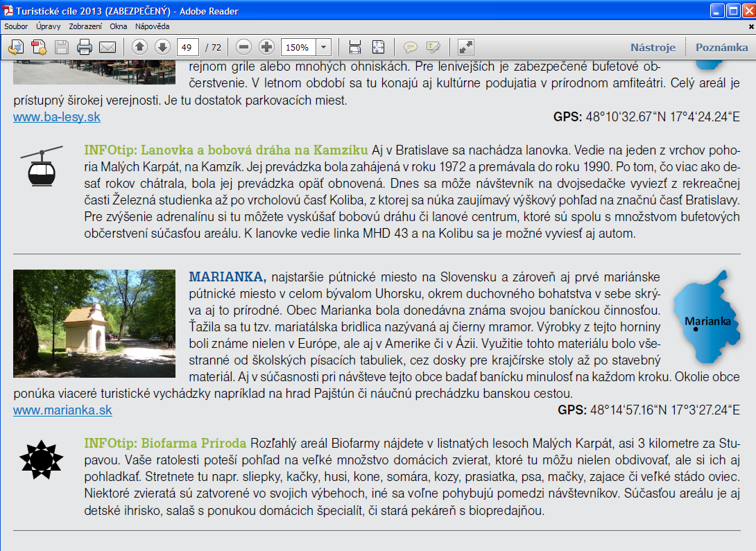
Task: Go to previous page with up arrow
Action: tap(139, 47)
